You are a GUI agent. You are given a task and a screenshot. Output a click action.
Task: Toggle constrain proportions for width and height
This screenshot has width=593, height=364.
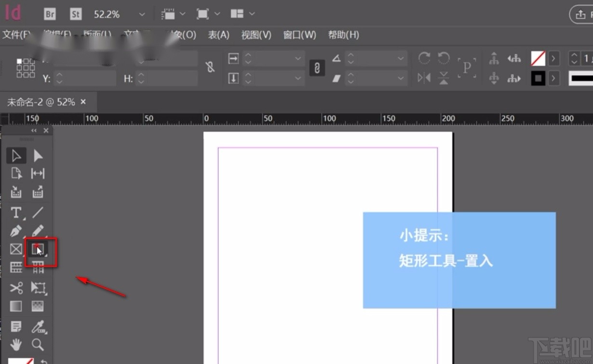click(210, 67)
